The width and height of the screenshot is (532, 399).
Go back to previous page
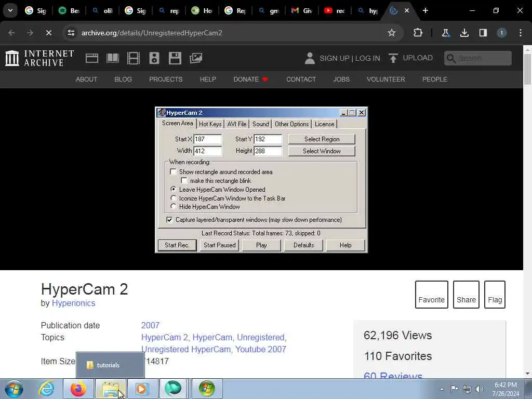tap(11, 33)
